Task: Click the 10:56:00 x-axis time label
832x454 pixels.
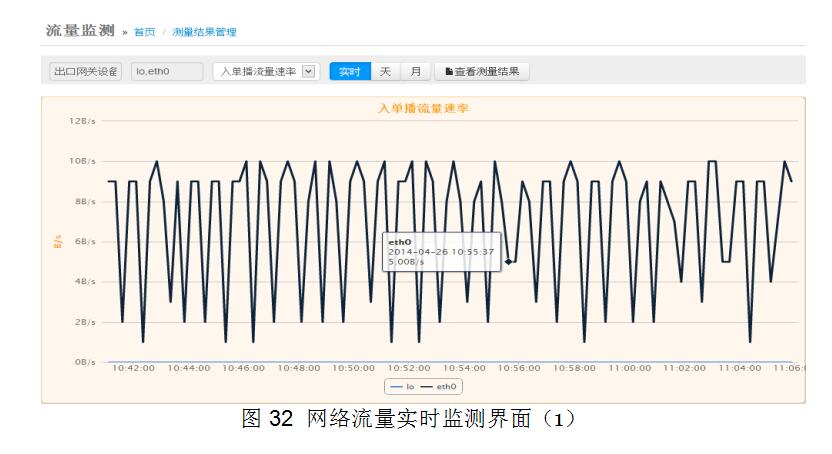Action: coord(518,368)
